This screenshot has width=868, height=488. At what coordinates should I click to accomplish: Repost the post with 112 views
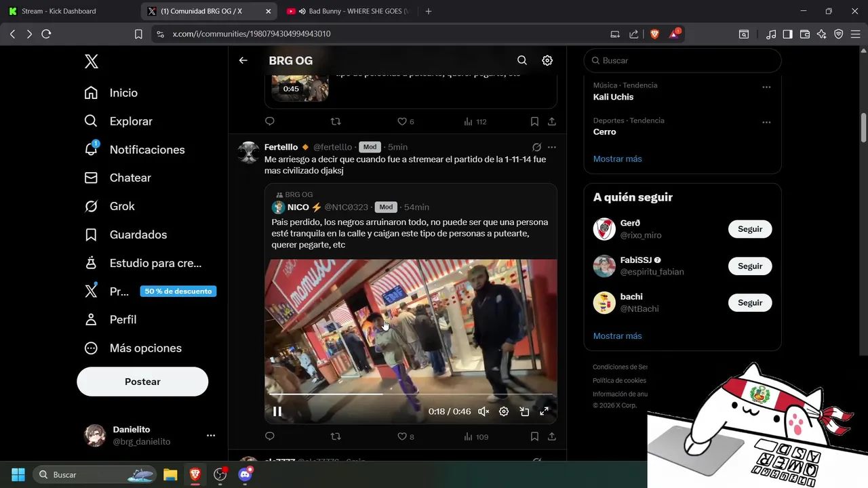[335, 121]
